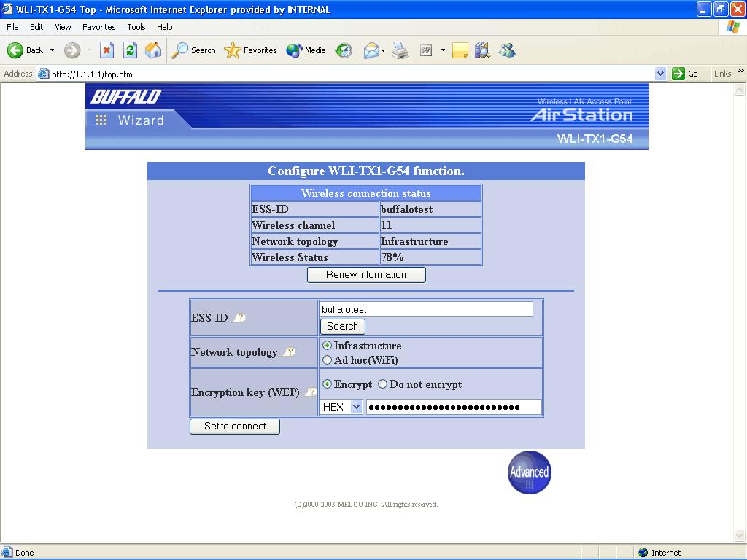
Task: Open the Help menu
Action: click(x=164, y=27)
